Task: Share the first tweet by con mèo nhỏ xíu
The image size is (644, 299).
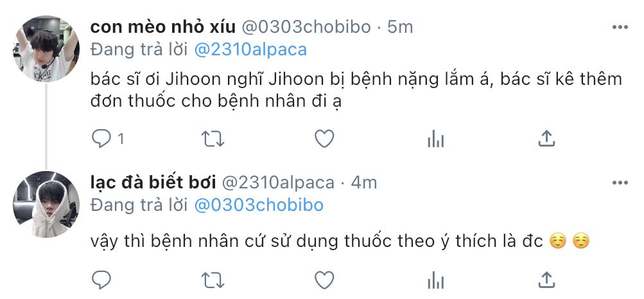Action: point(546,139)
